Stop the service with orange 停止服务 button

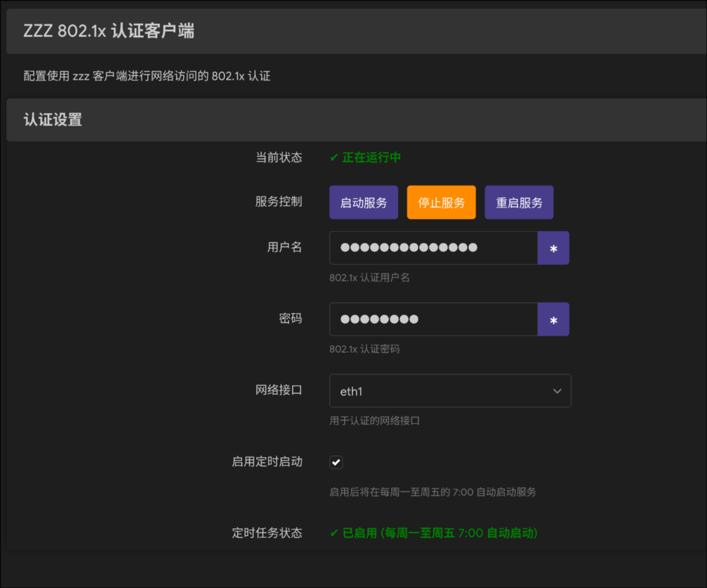(441, 203)
